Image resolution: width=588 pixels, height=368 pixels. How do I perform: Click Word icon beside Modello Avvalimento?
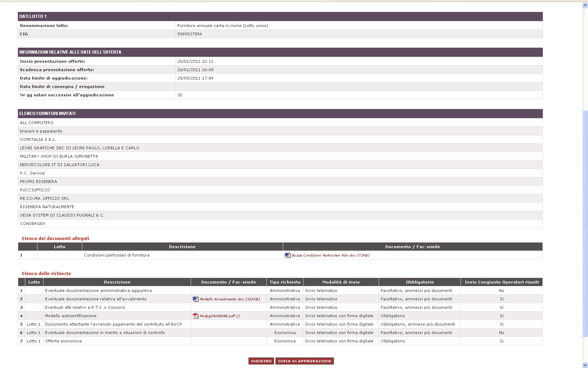[x=195, y=299]
